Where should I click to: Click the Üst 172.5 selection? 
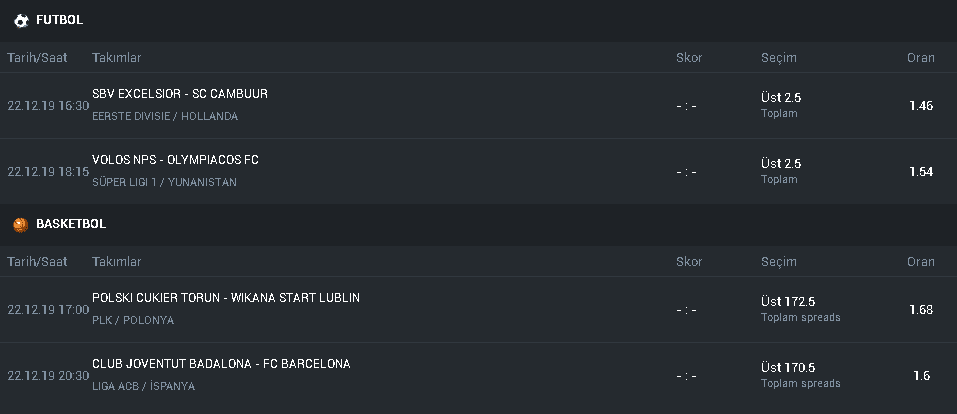[788, 302]
